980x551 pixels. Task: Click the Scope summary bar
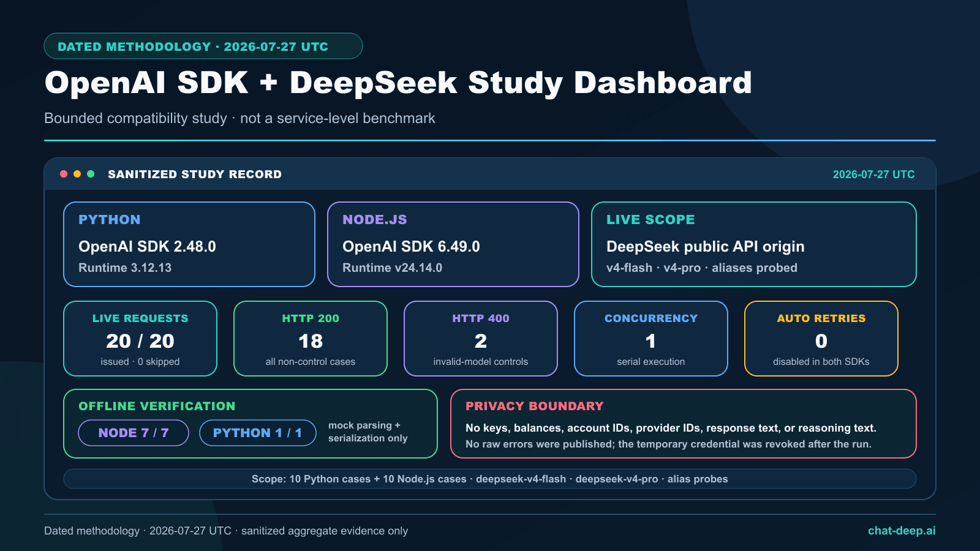click(x=490, y=479)
